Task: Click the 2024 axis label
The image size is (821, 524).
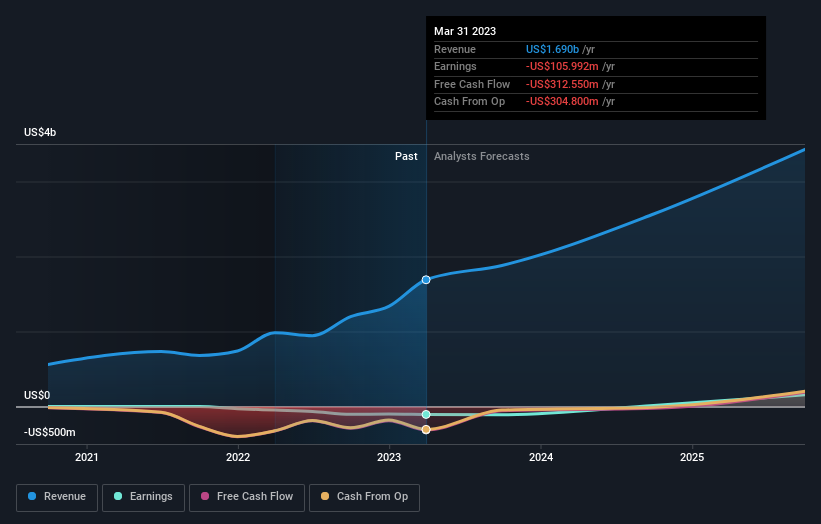Action: coord(541,458)
